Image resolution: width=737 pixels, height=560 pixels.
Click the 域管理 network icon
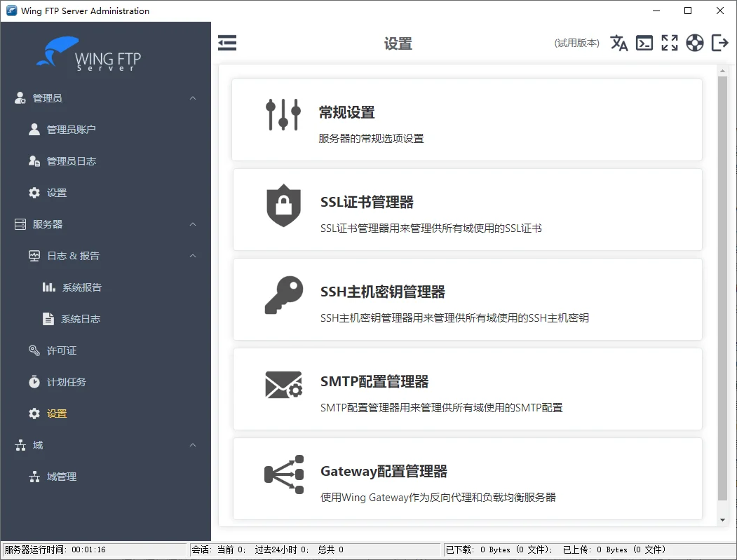pos(34,477)
